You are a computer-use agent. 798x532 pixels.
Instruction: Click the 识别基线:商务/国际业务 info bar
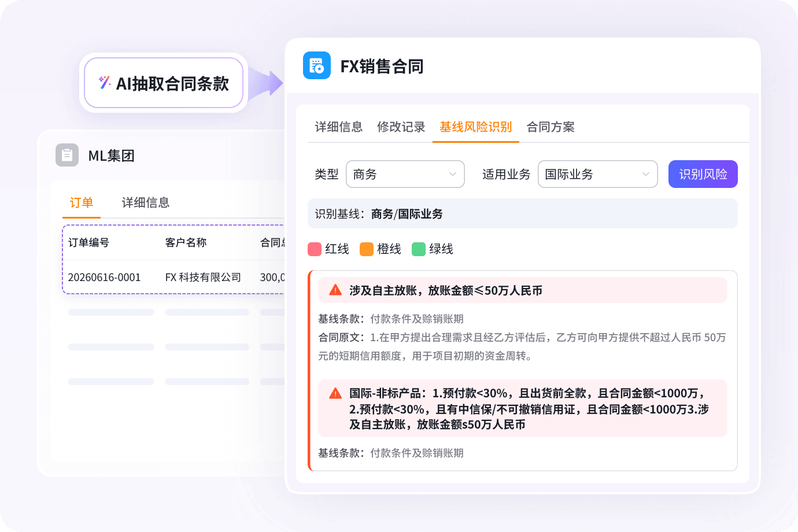click(x=523, y=213)
